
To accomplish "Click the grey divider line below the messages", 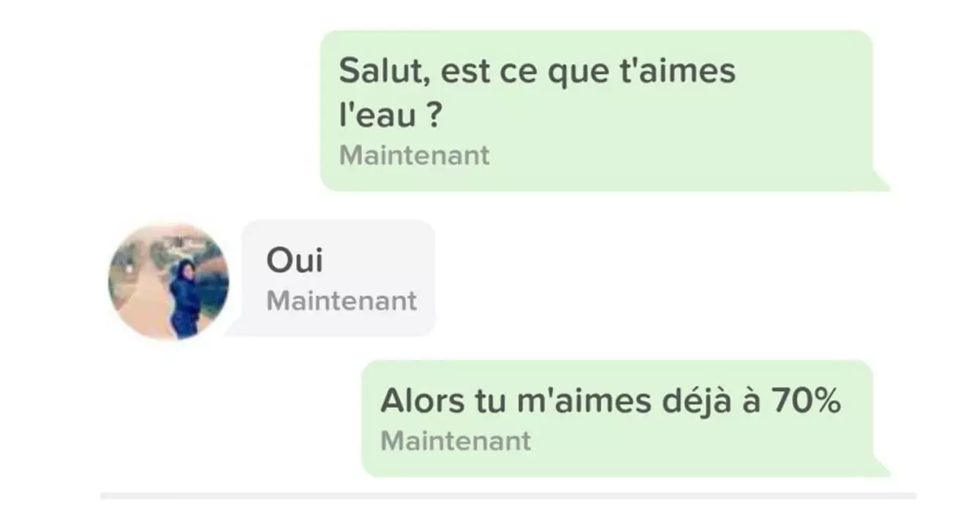I will [508, 496].
